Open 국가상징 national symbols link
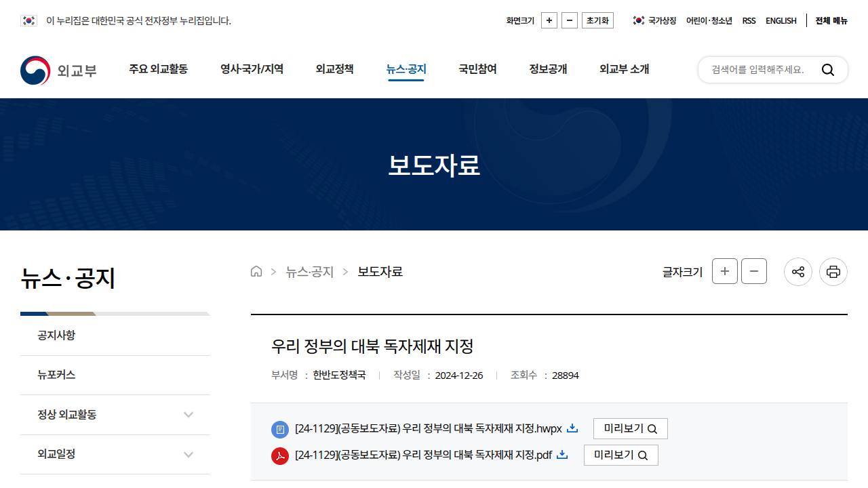868x488 pixels. pos(654,20)
